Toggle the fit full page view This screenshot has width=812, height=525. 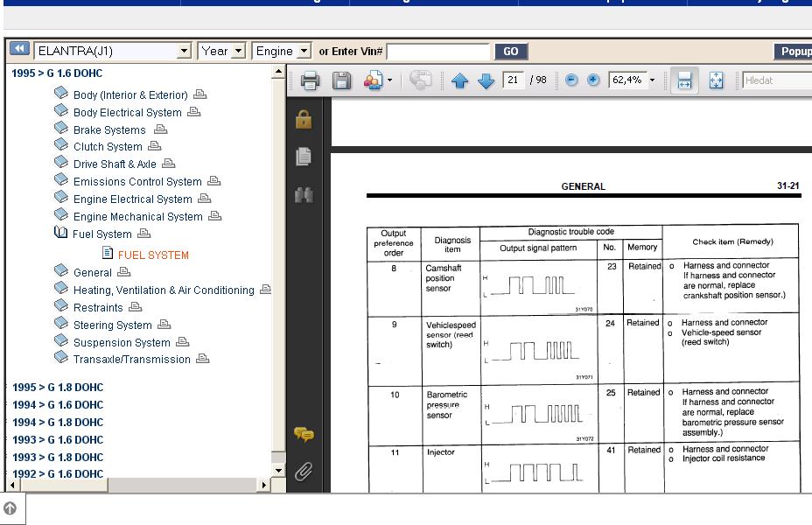click(x=716, y=80)
